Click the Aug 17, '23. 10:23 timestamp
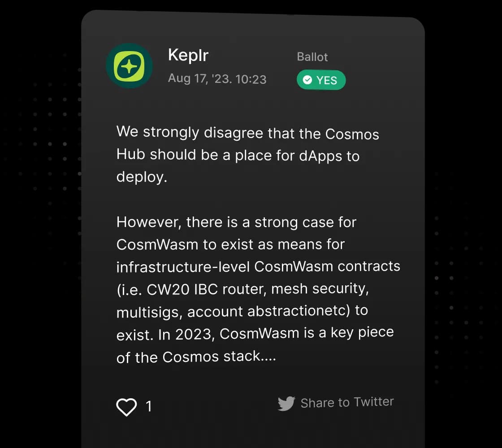This screenshot has width=502, height=448. [217, 79]
